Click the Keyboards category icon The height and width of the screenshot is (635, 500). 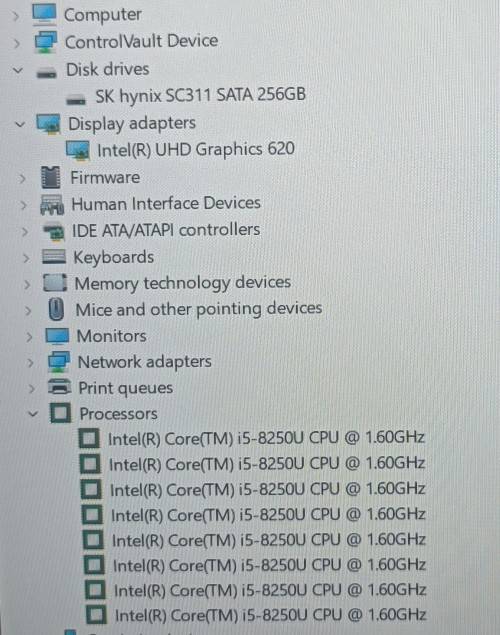[54, 257]
